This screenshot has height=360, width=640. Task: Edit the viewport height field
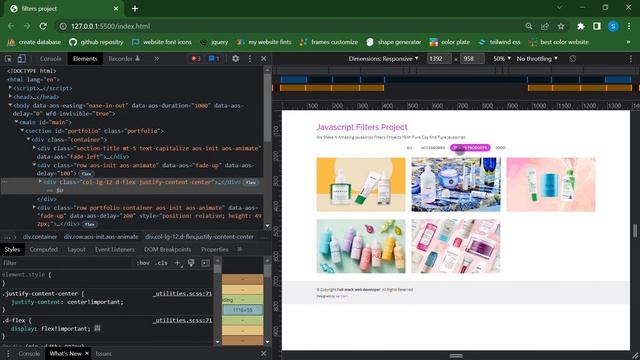click(472, 59)
